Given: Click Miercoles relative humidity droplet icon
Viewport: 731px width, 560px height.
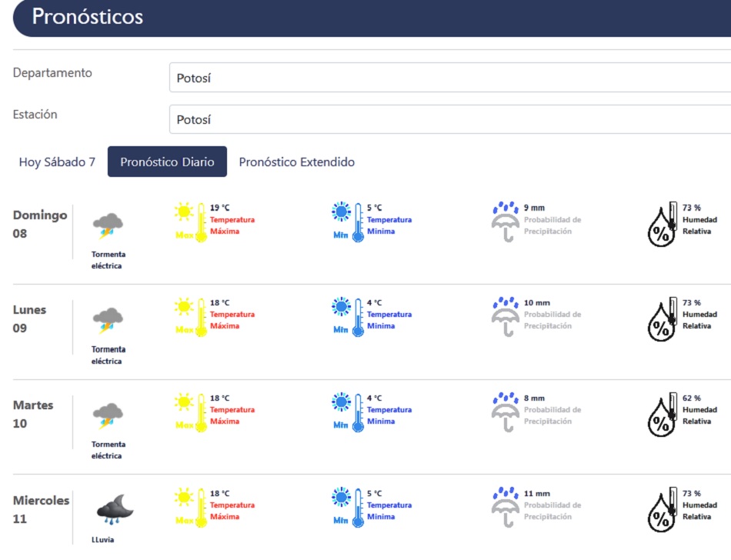Looking at the screenshot, I should (662, 509).
